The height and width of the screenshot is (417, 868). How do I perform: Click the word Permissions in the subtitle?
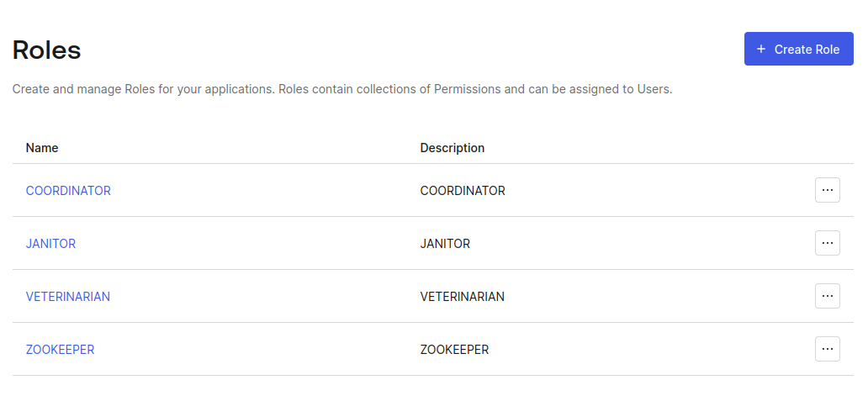467,89
